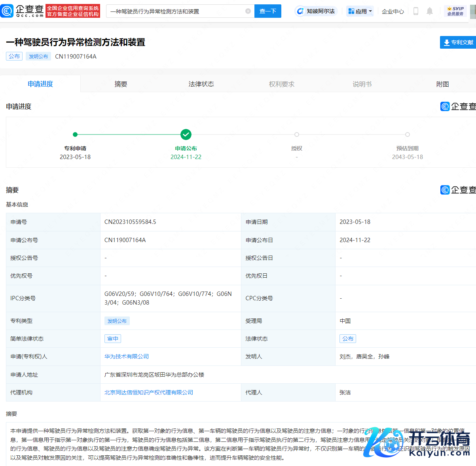Click the mobile phone icon in header
This screenshot has height=466, width=476.
(415, 11)
